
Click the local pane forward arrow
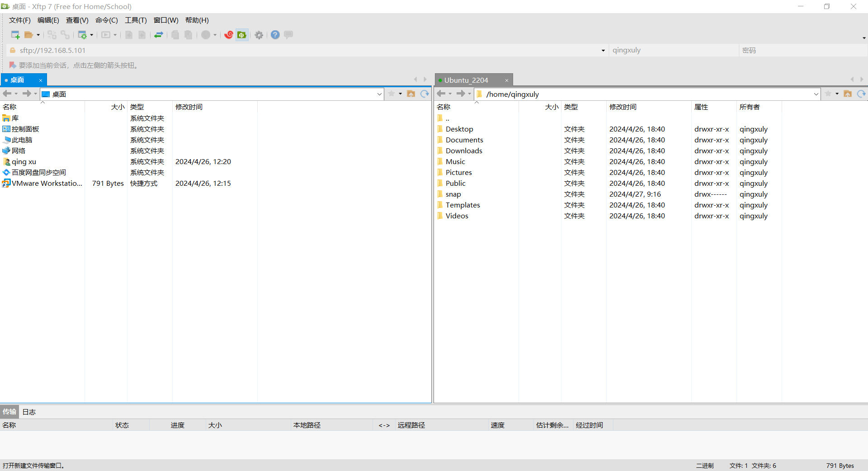[27, 94]
